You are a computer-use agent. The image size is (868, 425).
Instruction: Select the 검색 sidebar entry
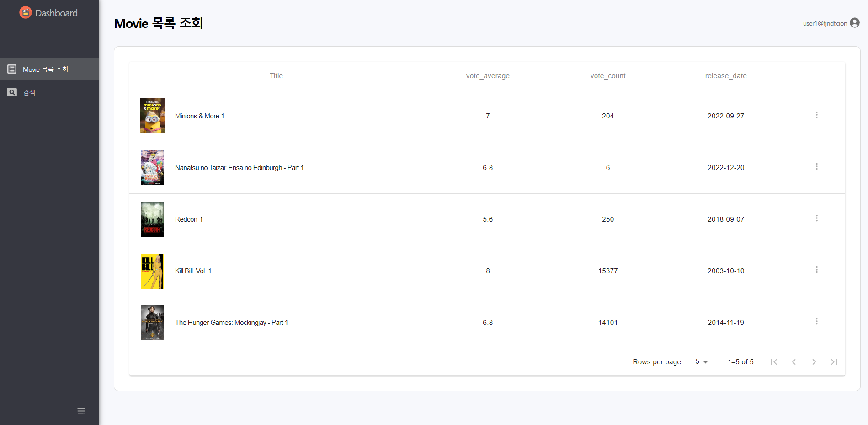point(29,92)
